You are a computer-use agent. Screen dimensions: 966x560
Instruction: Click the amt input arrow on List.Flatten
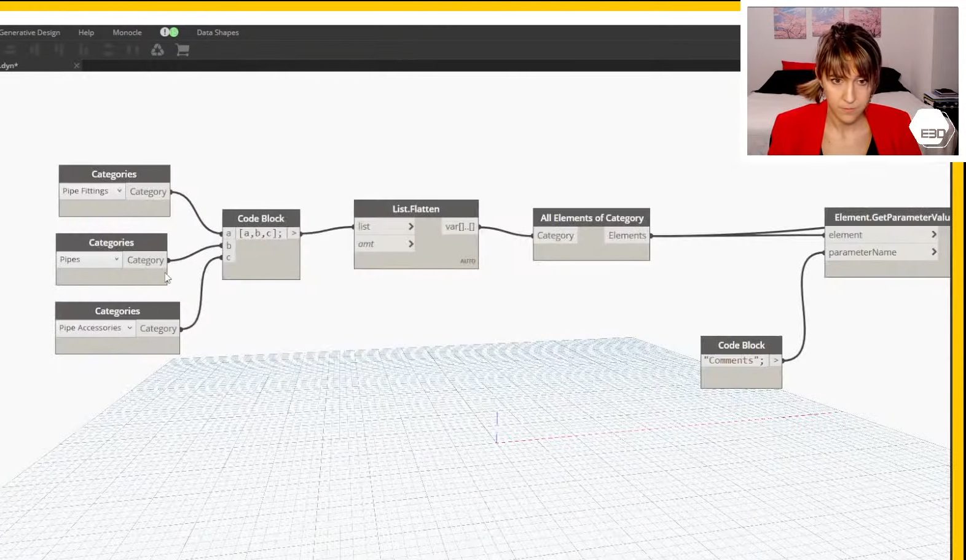[x=411, y=244]
